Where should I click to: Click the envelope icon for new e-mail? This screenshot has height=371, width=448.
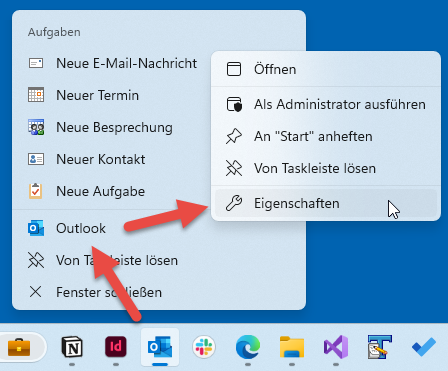coord(36,63)
